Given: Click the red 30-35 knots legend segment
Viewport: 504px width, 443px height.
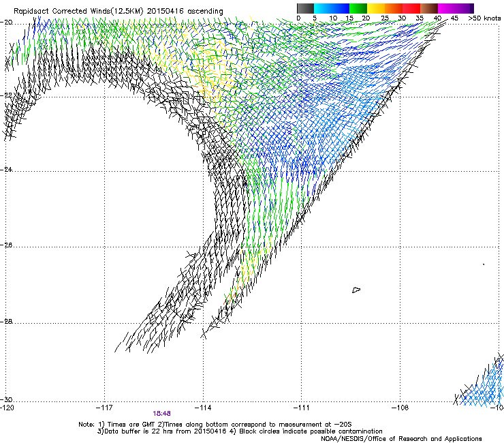Looking at the screenshot, I should [x=411, y=8].
